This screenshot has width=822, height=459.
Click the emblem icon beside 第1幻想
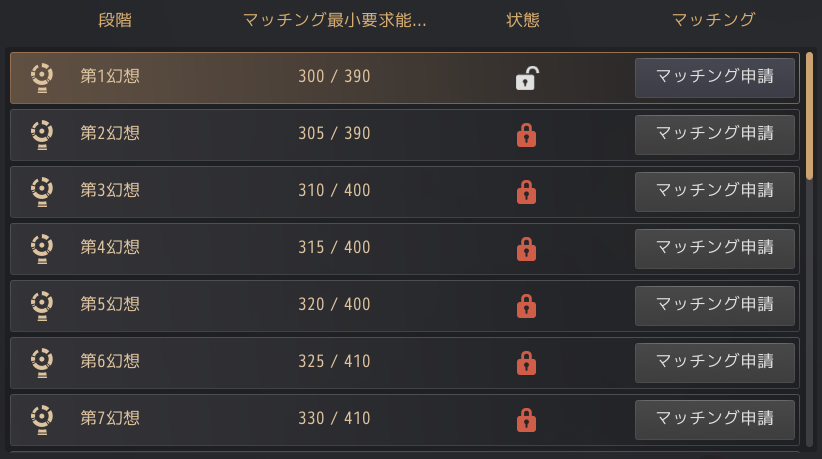click(x=41, y=77)
